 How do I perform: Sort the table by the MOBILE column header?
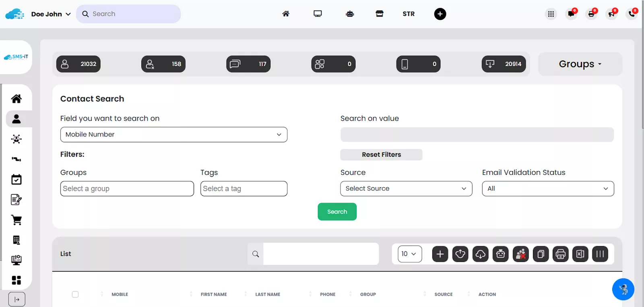120,295
